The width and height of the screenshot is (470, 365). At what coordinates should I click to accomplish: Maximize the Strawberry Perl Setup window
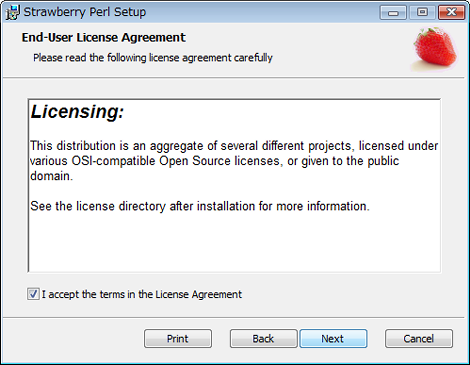[x=422, y=13]
